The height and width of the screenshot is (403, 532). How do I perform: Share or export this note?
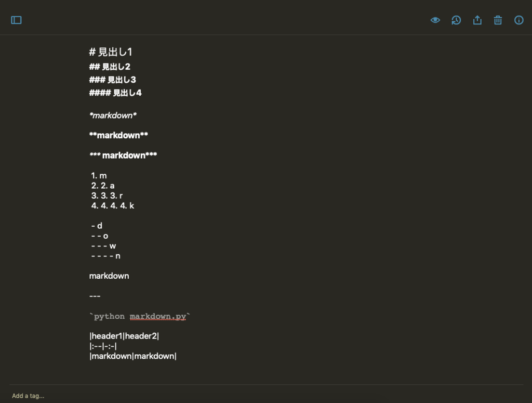click(477, 20)
